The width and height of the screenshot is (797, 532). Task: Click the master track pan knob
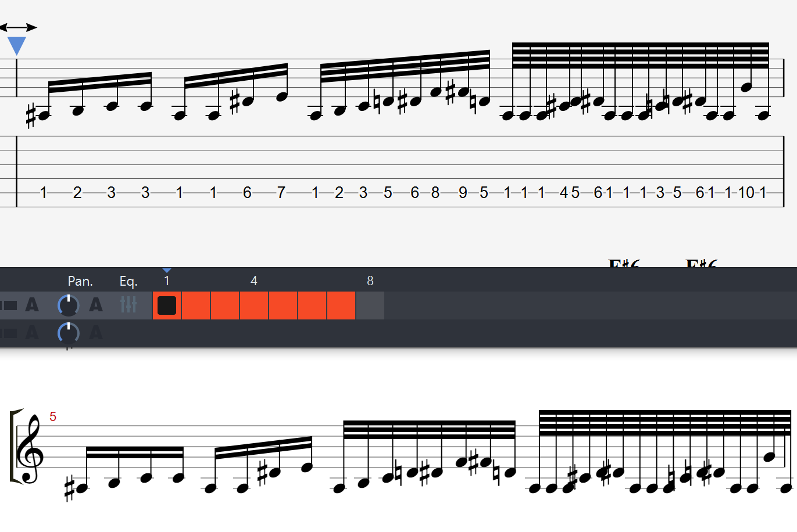tap(68, 333)
